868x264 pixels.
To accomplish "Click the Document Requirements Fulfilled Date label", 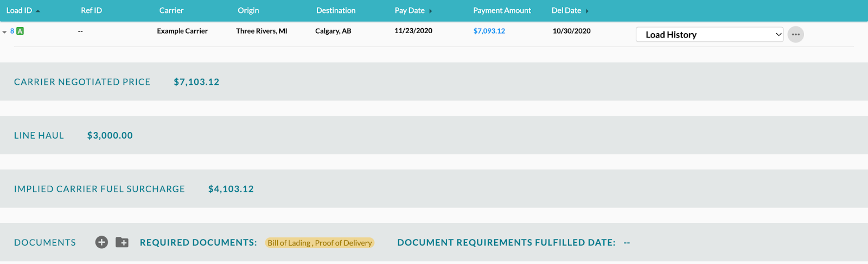I will [506, 242].
